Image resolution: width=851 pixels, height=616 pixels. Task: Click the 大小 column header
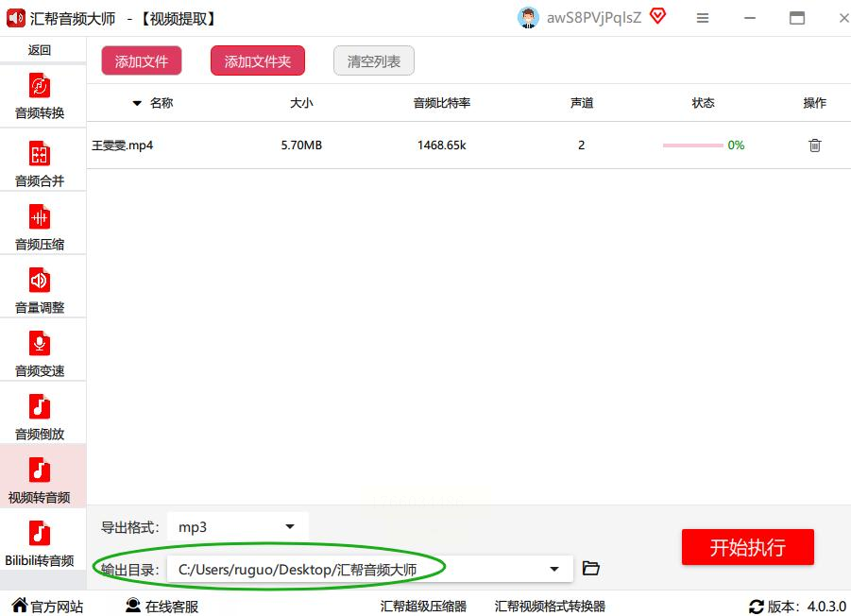pos(301,103)
